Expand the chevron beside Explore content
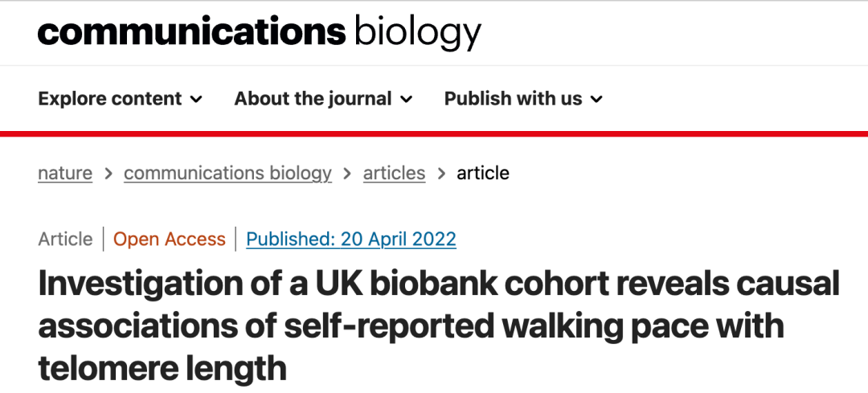 197,99
